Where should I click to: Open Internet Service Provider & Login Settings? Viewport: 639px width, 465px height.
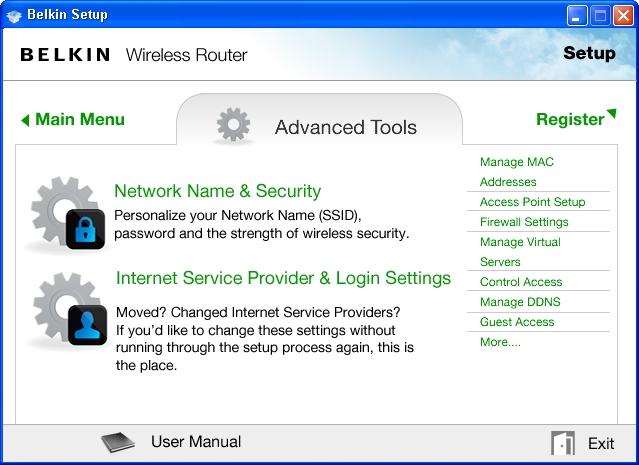(283, 278)
